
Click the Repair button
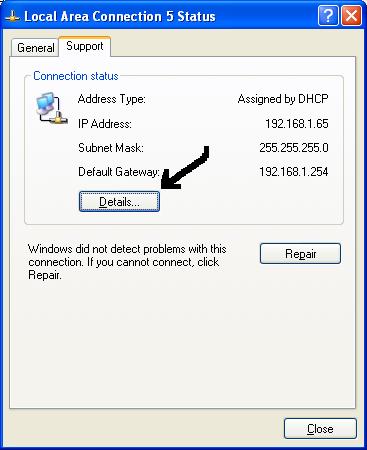[300, 254]
